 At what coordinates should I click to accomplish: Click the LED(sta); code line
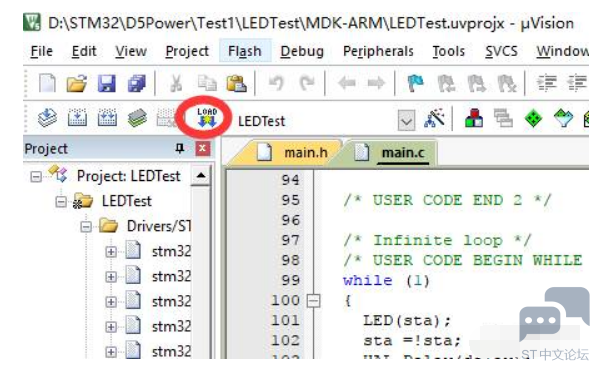pos(407,320)
